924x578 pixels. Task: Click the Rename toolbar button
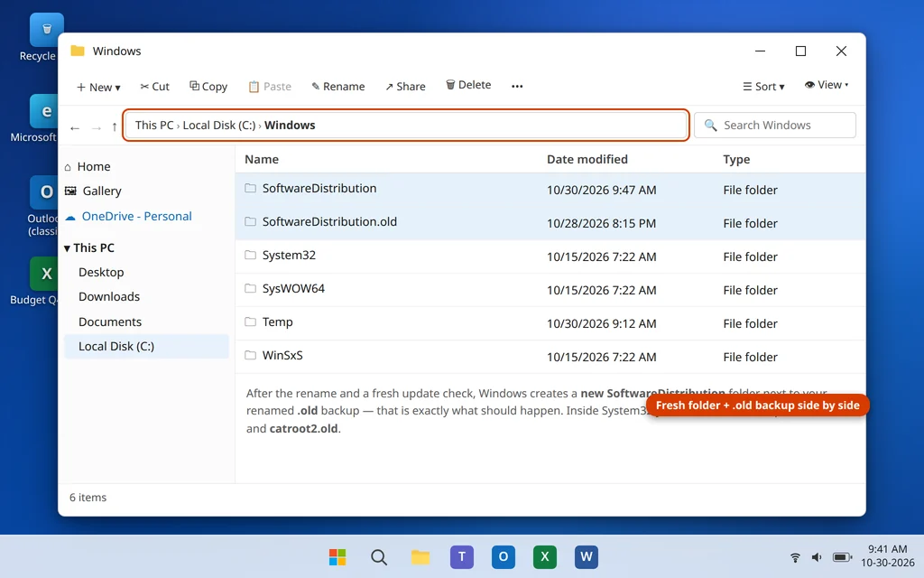[338, 87]
